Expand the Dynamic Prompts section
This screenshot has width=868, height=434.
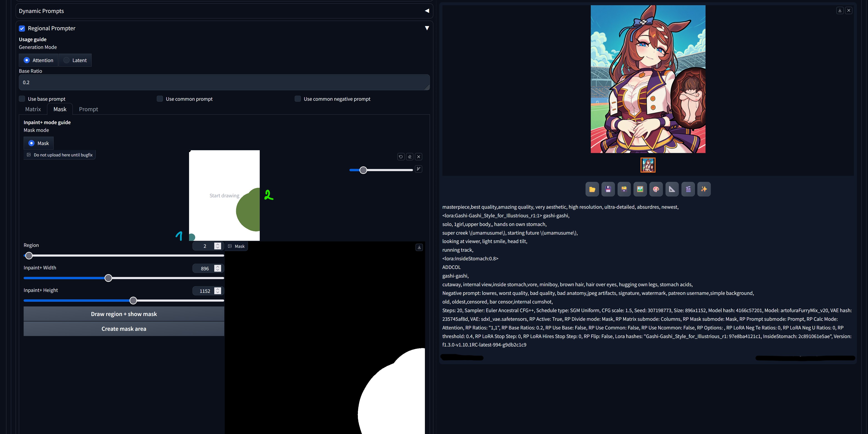click(x=427, y=11)
